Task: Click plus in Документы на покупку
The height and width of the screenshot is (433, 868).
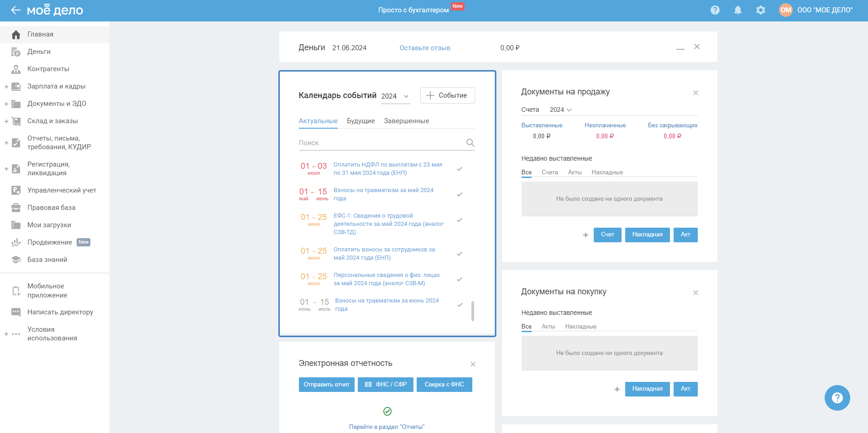Action: (617, 389)
